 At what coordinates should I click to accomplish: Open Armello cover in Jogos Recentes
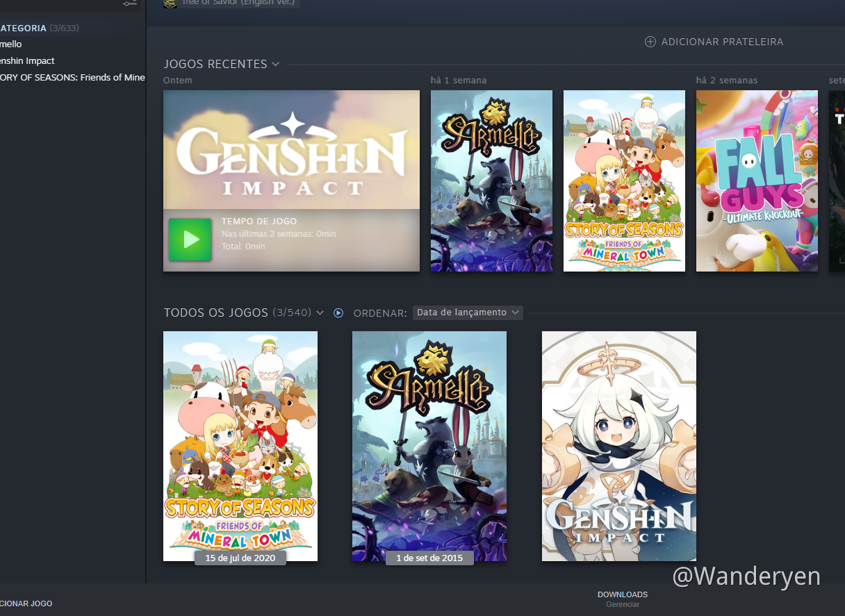coord(491,181)
